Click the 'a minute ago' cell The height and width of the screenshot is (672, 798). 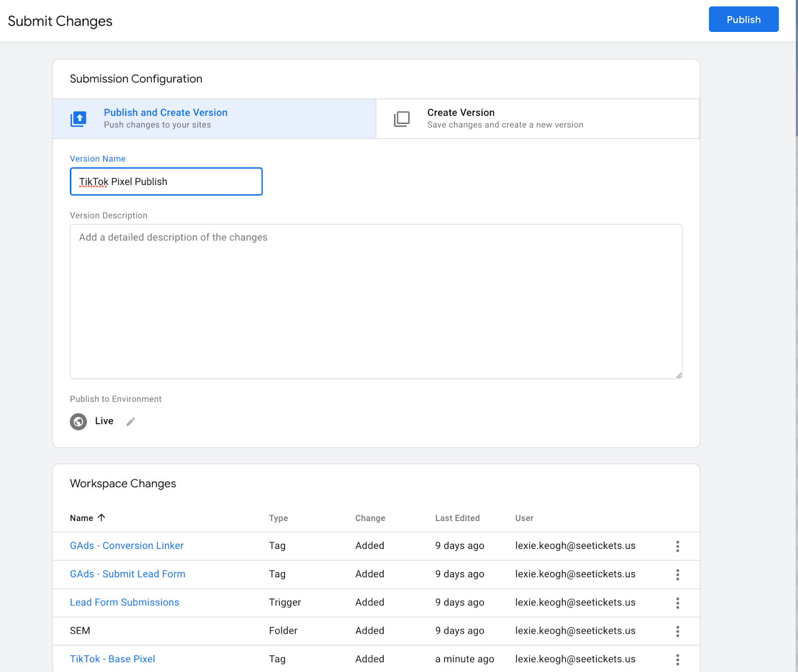pyautogui.click(x=465, y=659)
